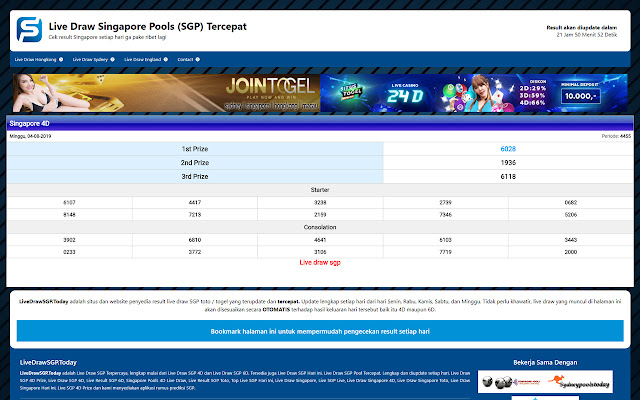640x400 pixels.
Task: Click the result update countdown timer text
Action: point(587,35)
